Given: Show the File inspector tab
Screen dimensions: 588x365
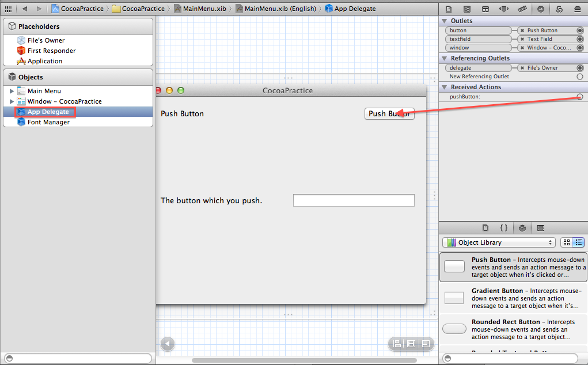Looking at the screenshot, I should coord(449,9).
